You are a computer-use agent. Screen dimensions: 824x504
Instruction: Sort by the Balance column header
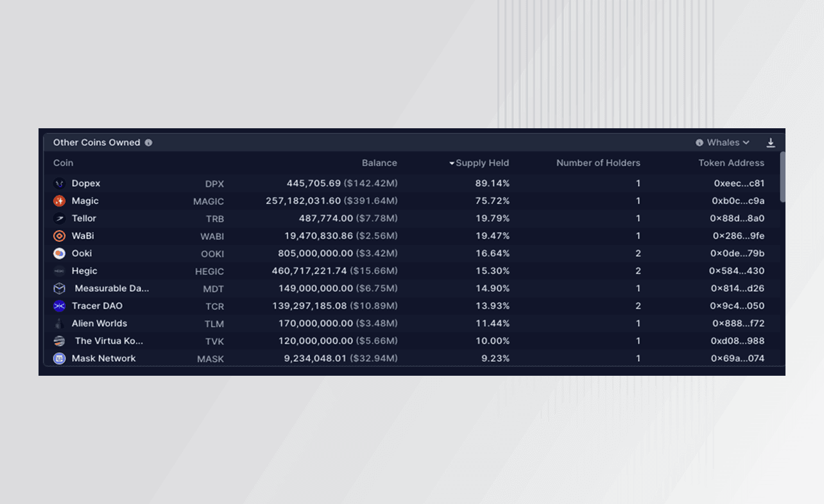(379, 163)
